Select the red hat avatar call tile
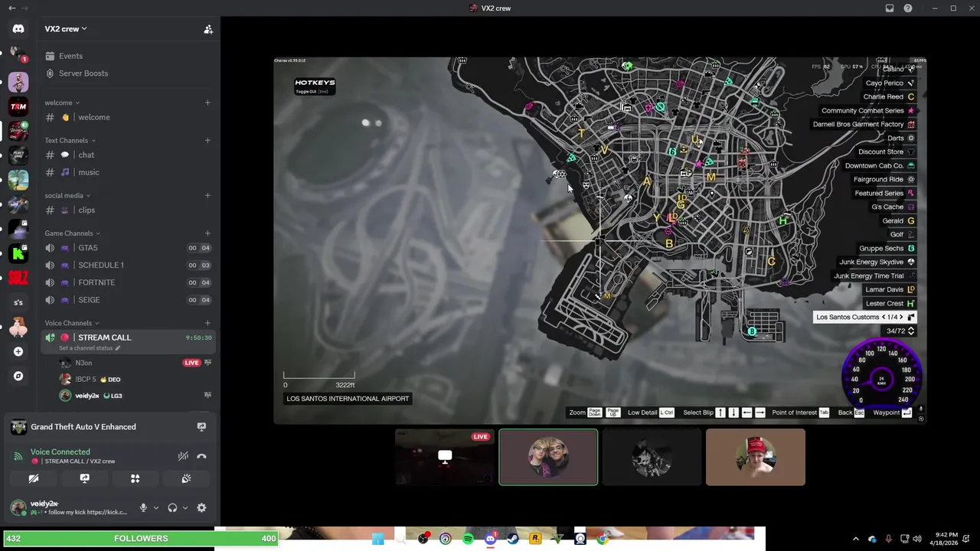Screen dimensions: 980x551 [x=756, y=457]
